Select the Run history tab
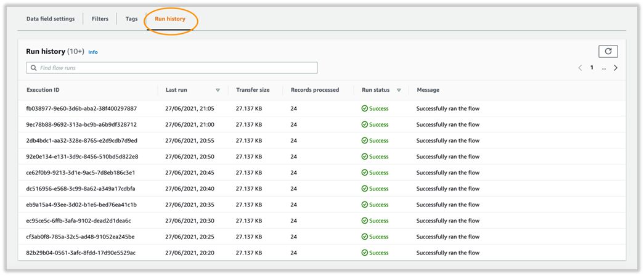Viewport: 644px width, 276px height. (x=170, y=19)
